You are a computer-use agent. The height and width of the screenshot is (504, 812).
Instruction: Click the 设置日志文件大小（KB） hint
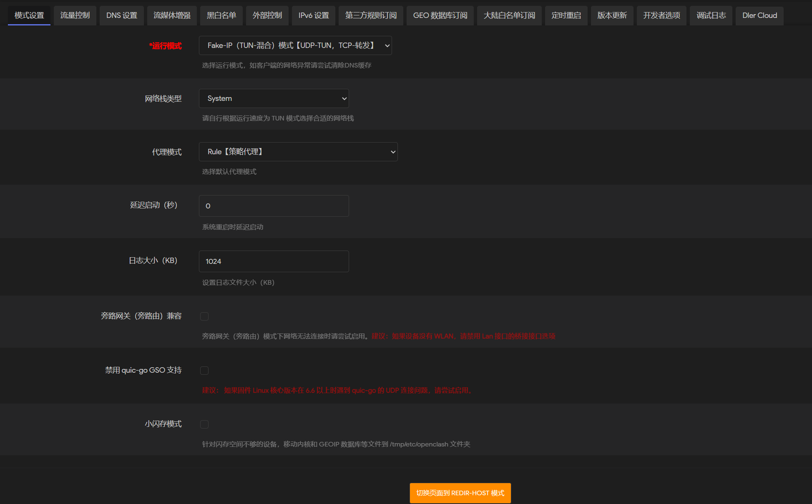(238, 283)
